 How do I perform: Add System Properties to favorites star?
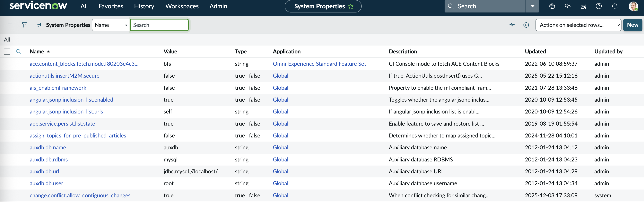pyautogui.click(x=351, y=6)
